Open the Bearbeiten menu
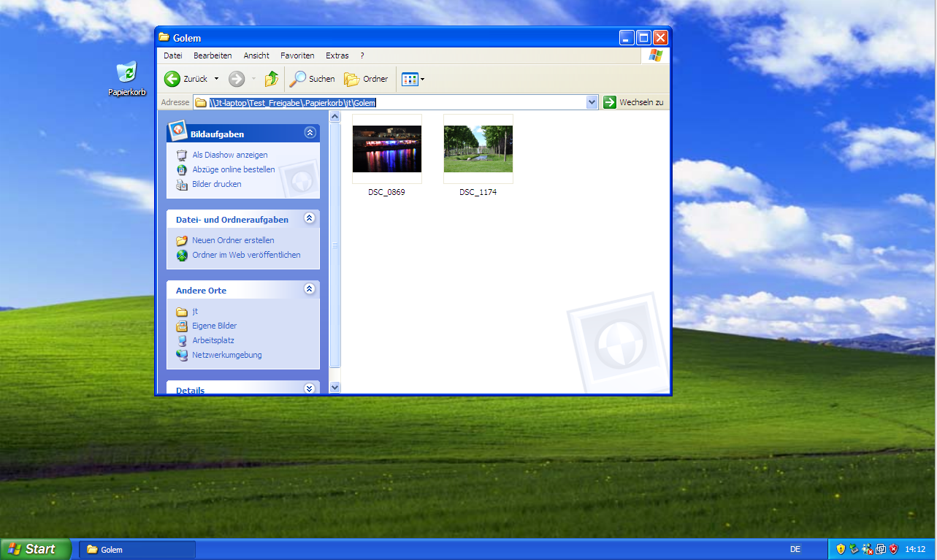Image resolution: width=937 pixels, height=560 pixels. coord(213,55)
